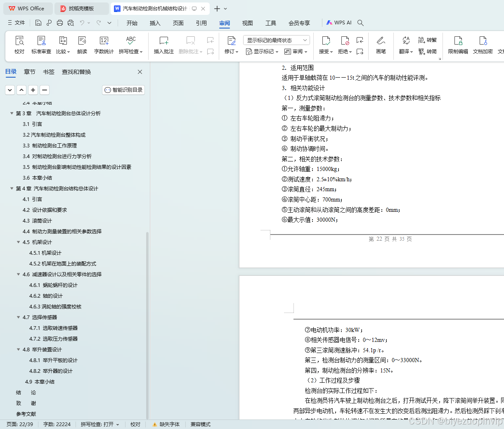Viewport: 504px width, 429px height.
Task: Click the minus button in outline toolbar
Action: [45, 90]
